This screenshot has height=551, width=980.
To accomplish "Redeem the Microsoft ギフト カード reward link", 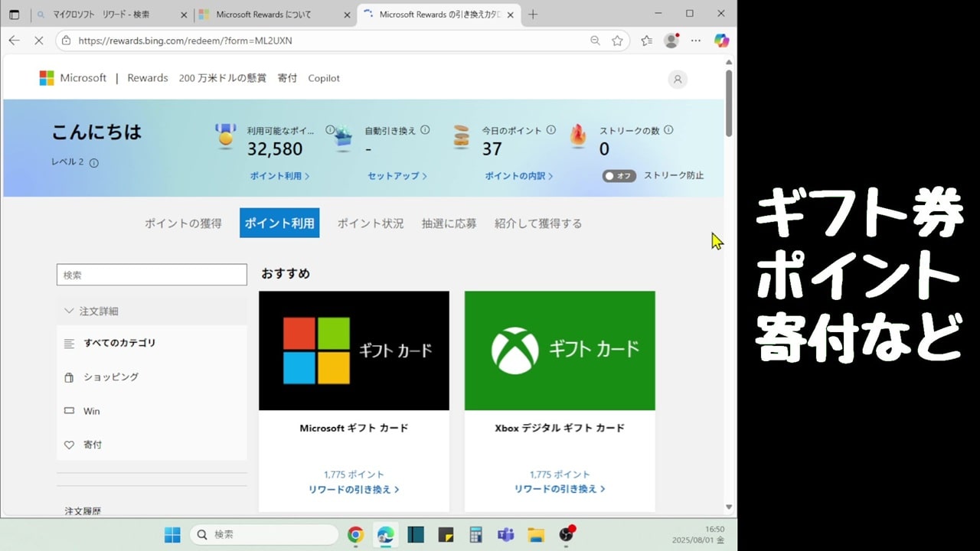I will click(x=354, y=489).
